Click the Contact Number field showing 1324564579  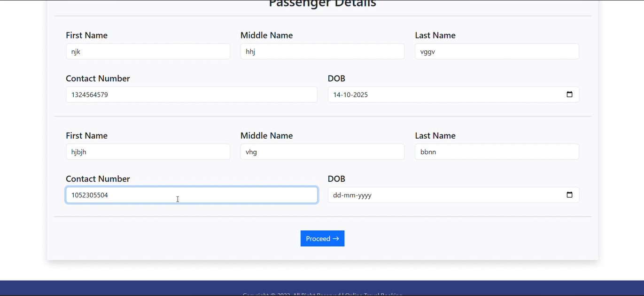tap(192, 94)
